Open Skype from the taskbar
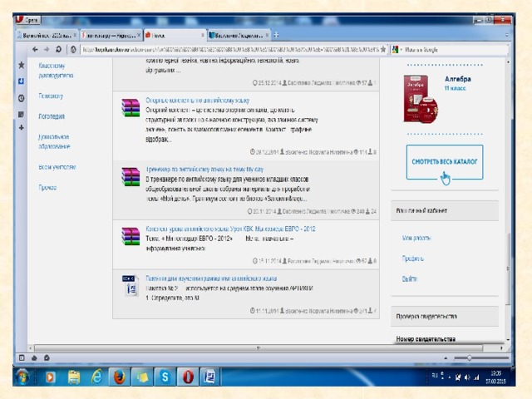532x399 pixels. coord(165,377)
